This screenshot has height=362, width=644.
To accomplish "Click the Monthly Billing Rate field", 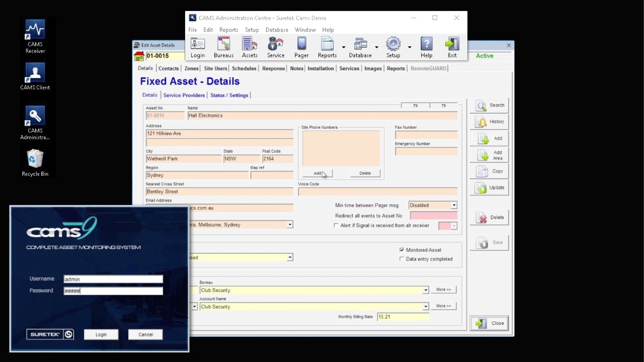I will click(403, 317).
